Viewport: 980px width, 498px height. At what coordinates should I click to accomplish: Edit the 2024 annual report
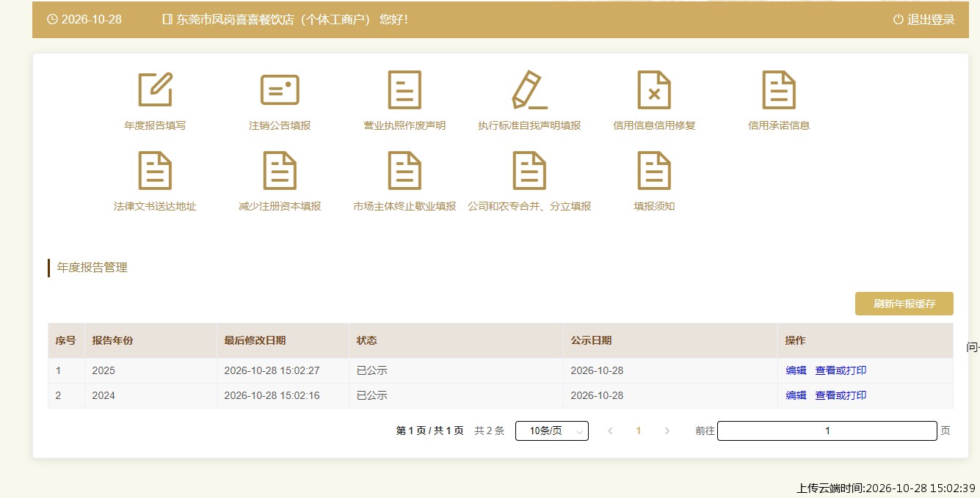[x=796, y=395]
